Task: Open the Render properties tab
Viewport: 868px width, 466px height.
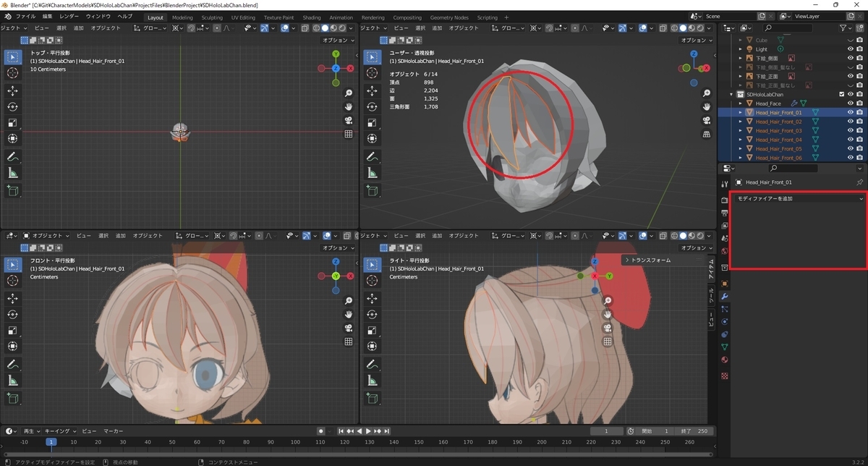Action: (725, 200)
